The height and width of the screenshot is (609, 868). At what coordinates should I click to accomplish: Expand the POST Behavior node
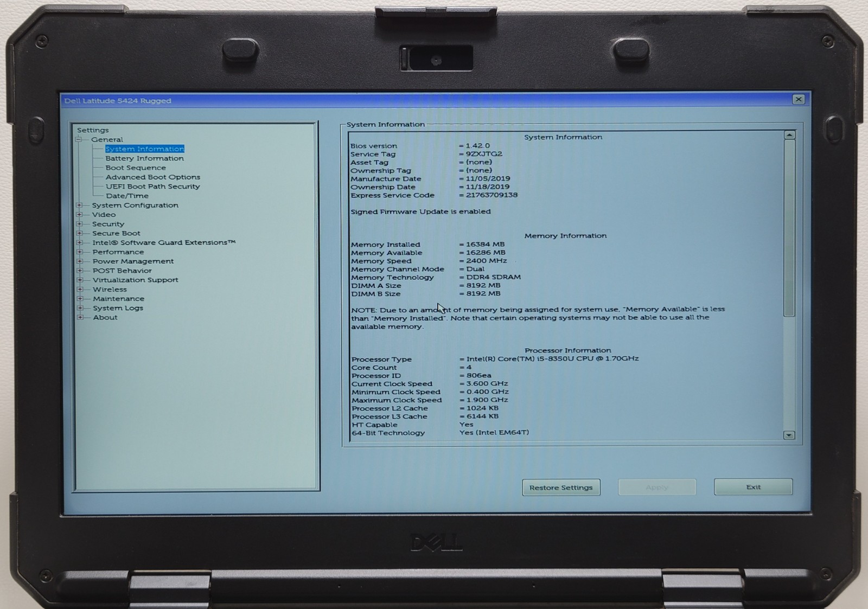[80, 270]
